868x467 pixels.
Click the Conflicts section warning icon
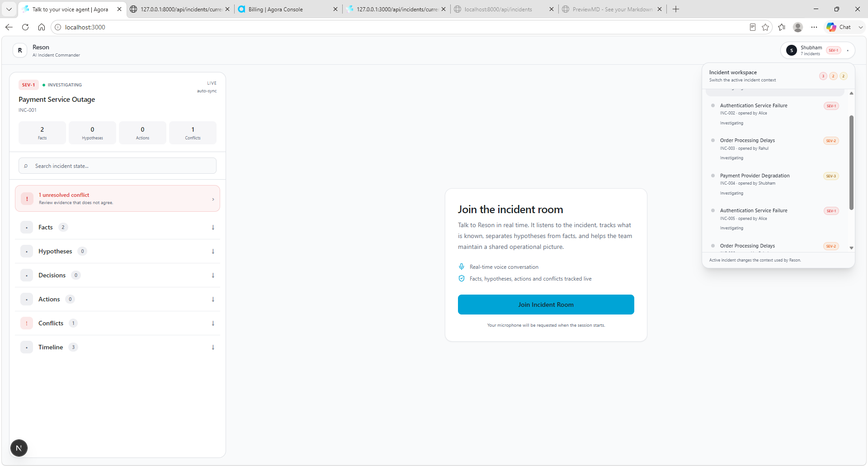27,323
